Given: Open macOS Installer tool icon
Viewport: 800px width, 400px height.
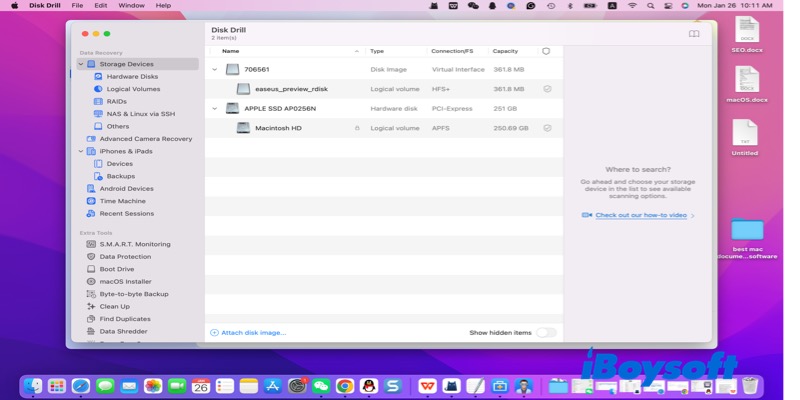Looking at the screenshot, I should pos(91,282).
